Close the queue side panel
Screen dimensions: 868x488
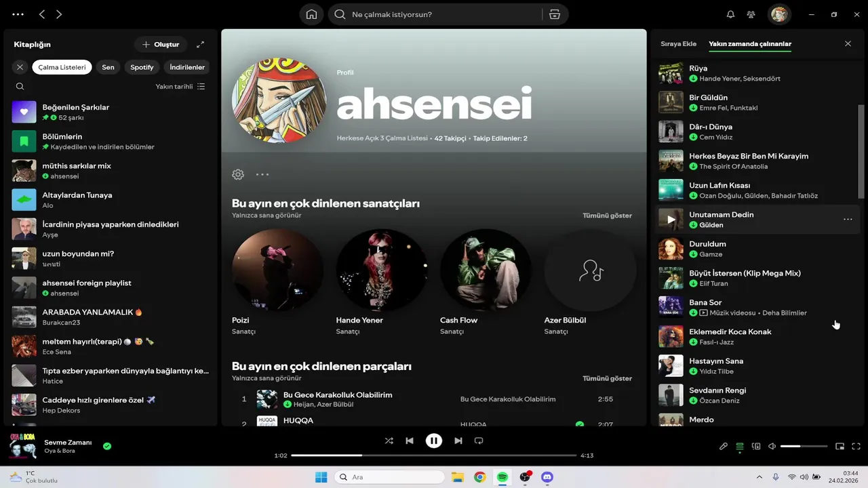pos(848,43)
